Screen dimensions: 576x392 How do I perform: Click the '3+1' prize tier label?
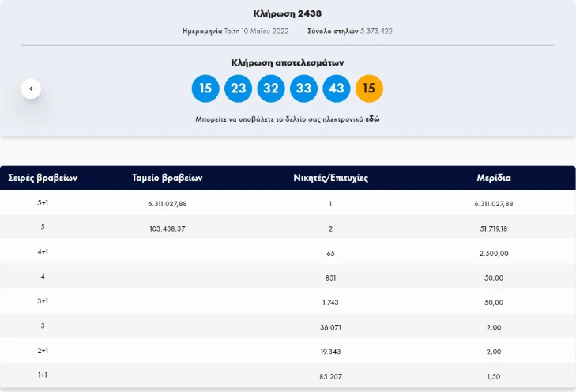point(43,301)
